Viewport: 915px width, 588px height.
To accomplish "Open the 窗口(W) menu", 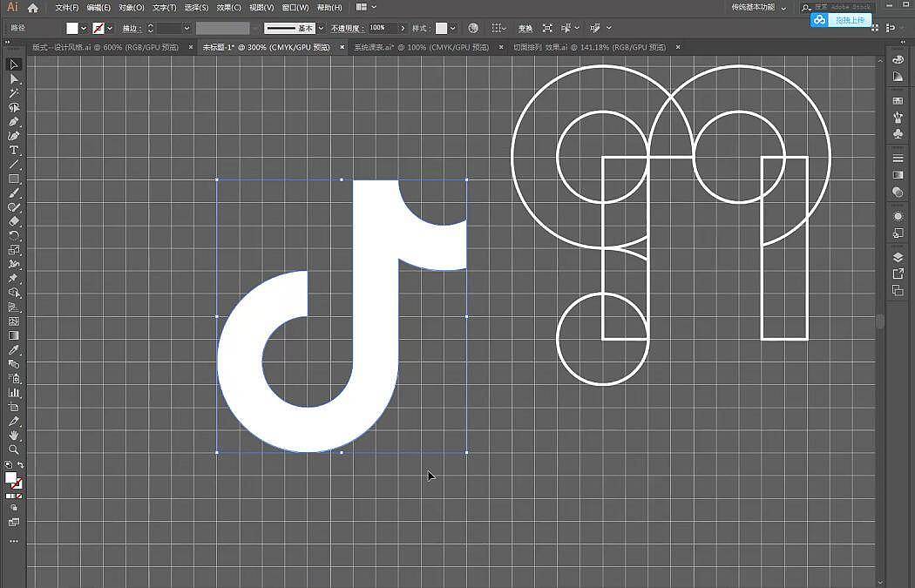I will pos(295,8).
